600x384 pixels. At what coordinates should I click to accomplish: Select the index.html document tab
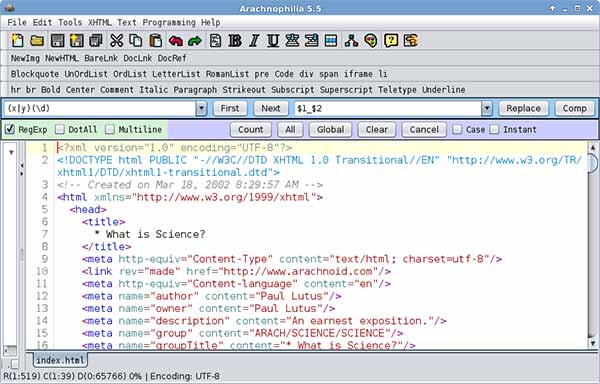[x=60, y=360]
